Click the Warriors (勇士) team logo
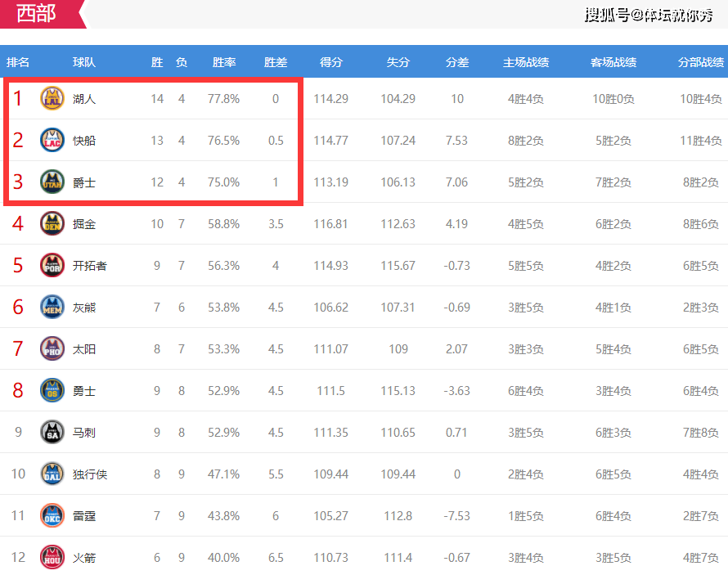This screenshot has height=575, width=728. [x=52, y=391]
